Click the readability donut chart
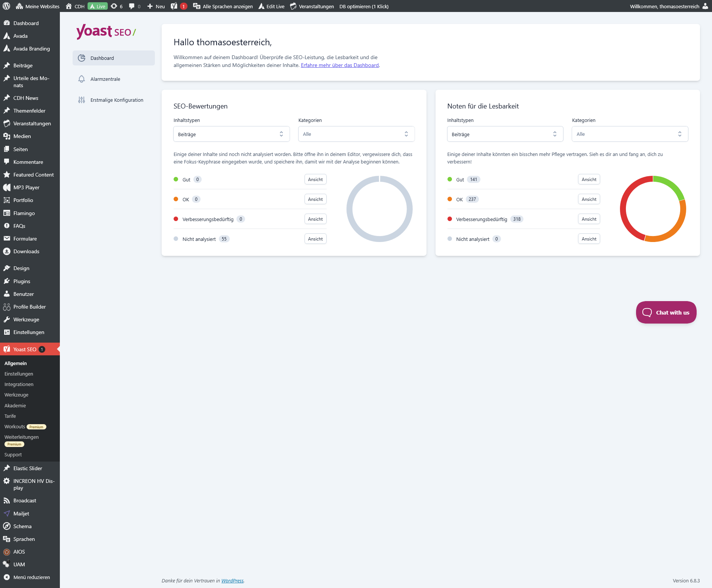Screen dimensions: 712x588 coord(653,209)
